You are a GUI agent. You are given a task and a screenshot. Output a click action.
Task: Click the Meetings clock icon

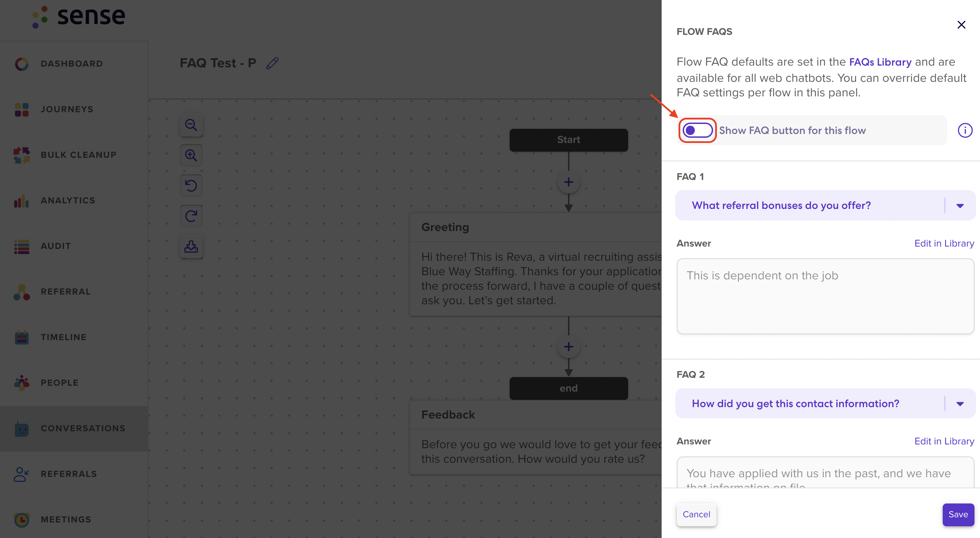22,520
